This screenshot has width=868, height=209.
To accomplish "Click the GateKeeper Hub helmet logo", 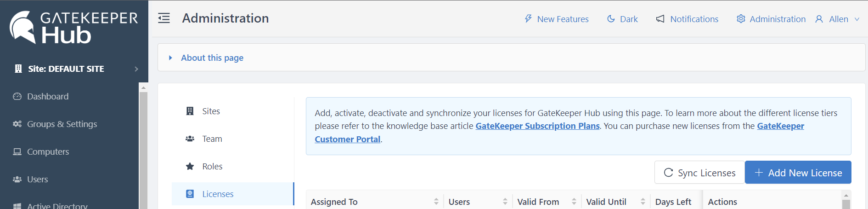I will (x=23, y=27).
